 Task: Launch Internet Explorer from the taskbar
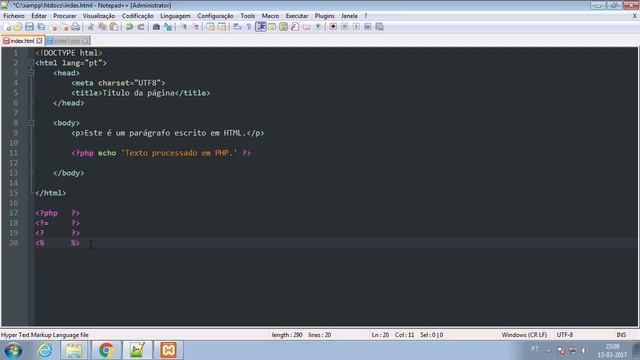coord(44,350)
